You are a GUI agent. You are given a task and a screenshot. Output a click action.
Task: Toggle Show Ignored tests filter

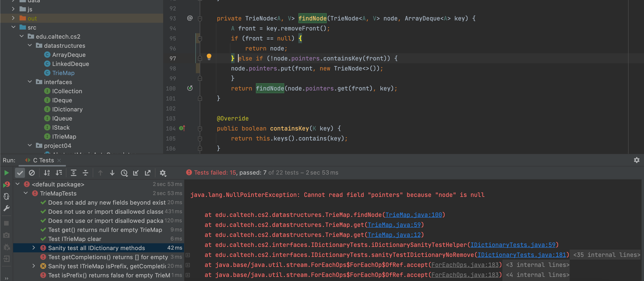tap(32, 173)
